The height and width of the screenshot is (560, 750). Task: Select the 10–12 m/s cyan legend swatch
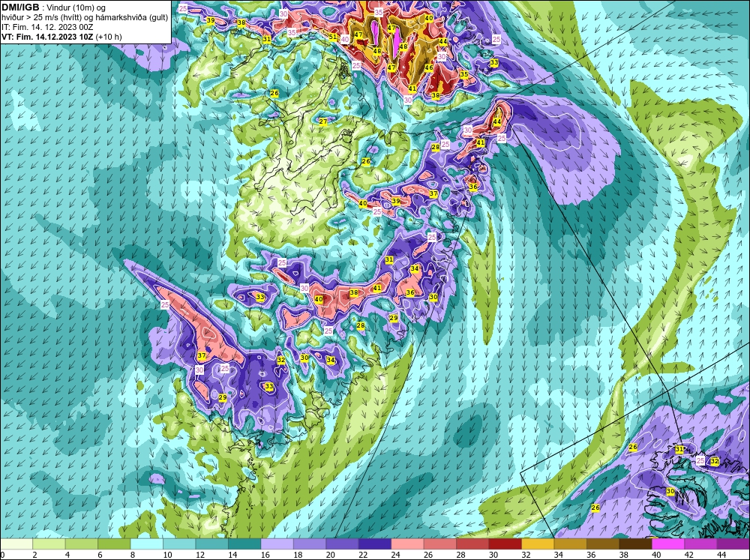click(179, 544)
